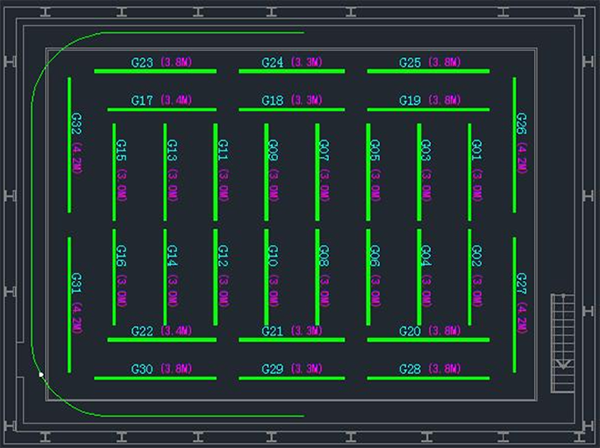The height and width of the screenshot is (448, 600).
Task: Select the (3.4M) value beside G22
Action: (176, 330)
